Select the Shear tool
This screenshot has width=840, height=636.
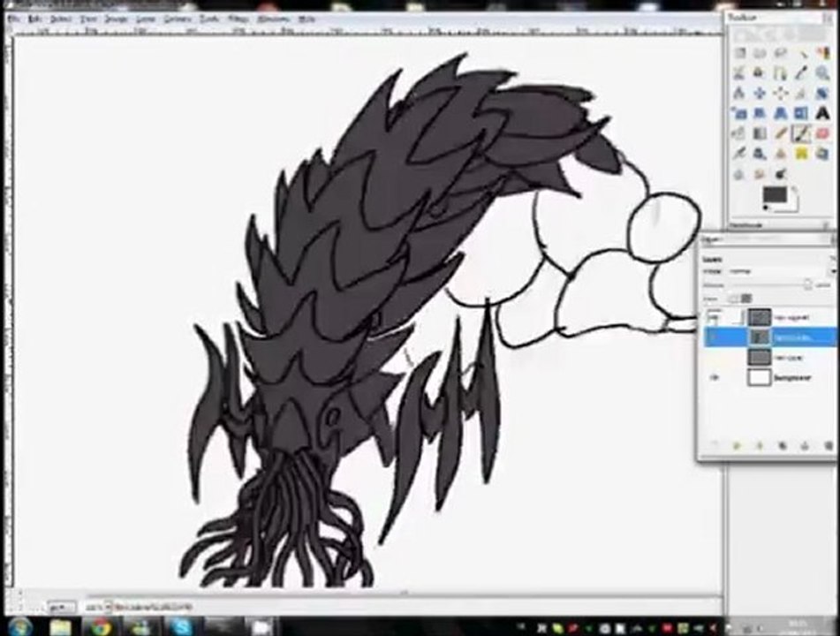(x=761, y=114)
